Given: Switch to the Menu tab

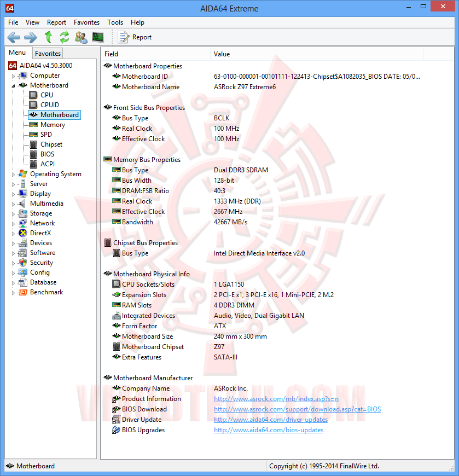Looking at the screenshot, I should point(18,53).
